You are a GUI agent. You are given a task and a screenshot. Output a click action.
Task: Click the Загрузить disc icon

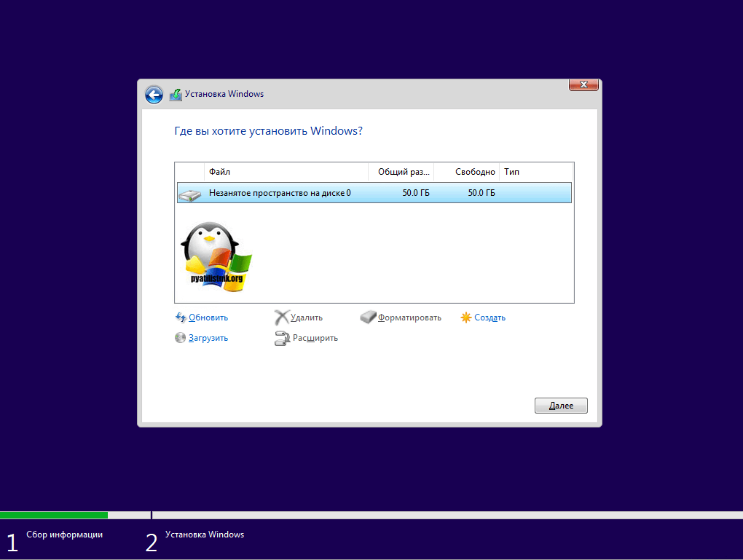(181, 338)
